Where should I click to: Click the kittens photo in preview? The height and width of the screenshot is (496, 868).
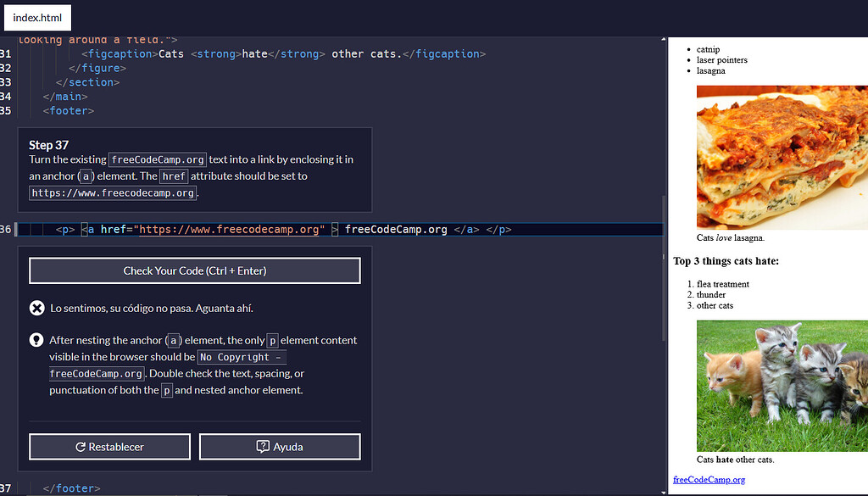[x=782, y=386]
